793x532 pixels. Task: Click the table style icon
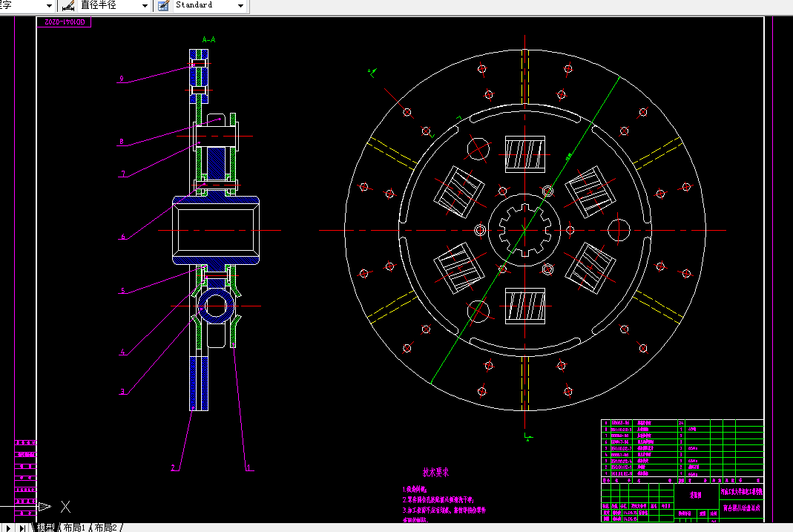tap(163, 5)
